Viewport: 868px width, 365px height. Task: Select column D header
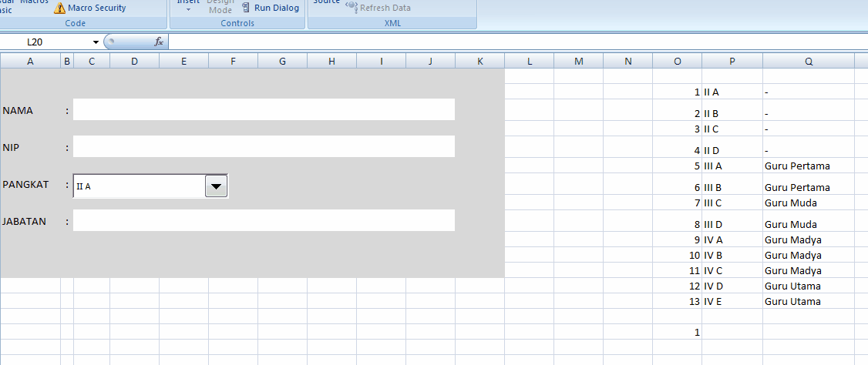pos(135,62)
